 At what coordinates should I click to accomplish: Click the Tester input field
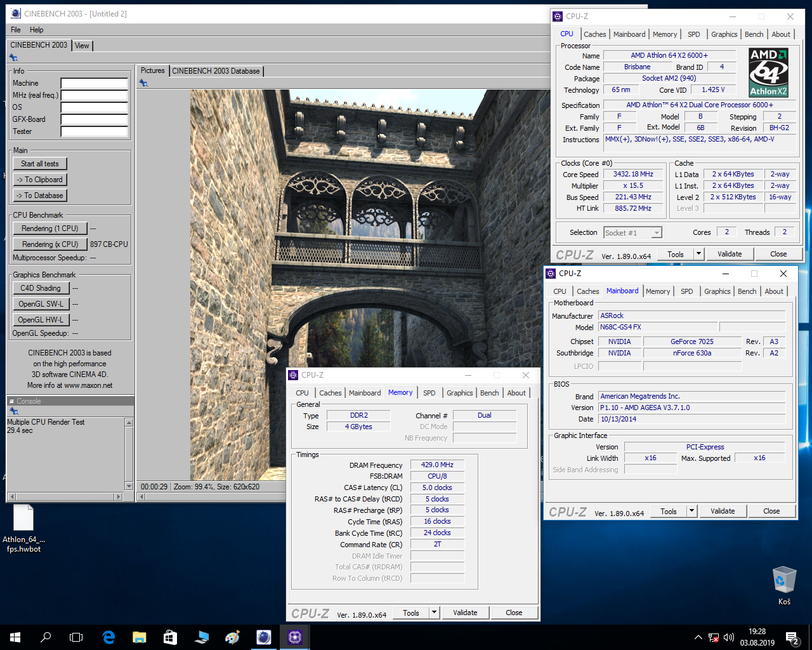click(x=95, y=131)
